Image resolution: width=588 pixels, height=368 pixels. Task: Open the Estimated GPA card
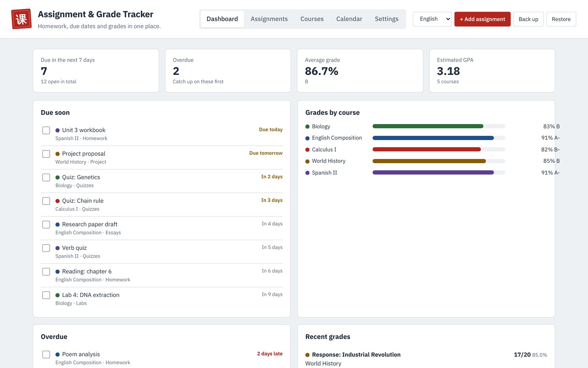492,71
